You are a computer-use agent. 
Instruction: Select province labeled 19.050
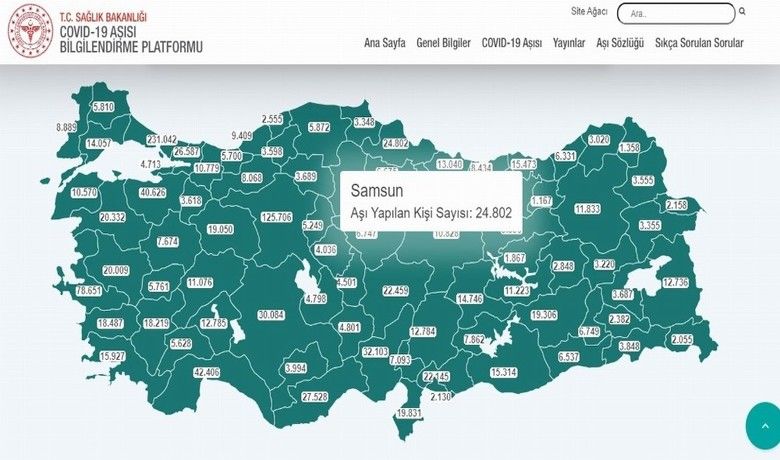[220, 229]
